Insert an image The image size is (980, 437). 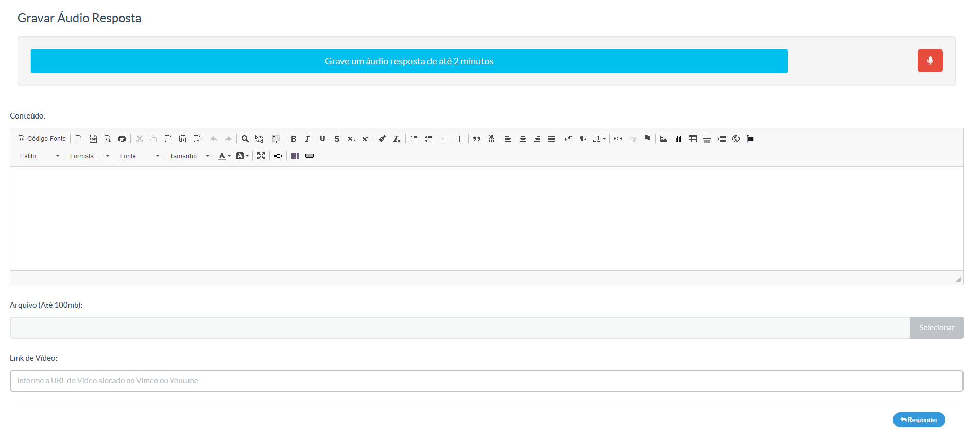pyautogui.click(x=664, y=139)
